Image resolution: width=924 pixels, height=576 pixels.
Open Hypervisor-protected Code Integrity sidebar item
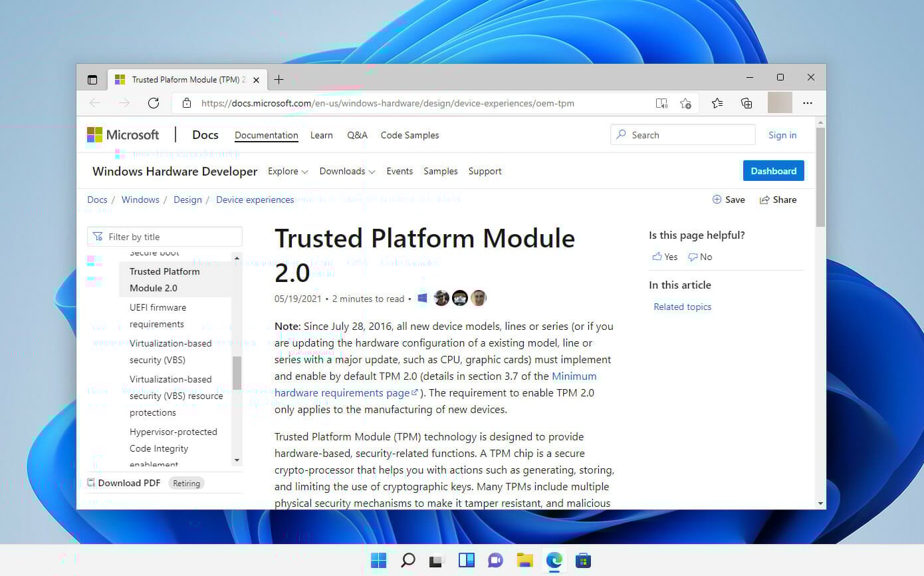[173, 448]
